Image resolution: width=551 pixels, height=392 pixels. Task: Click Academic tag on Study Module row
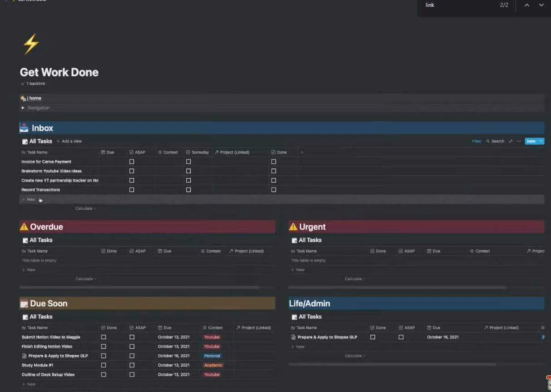click(x=213, y=365)
